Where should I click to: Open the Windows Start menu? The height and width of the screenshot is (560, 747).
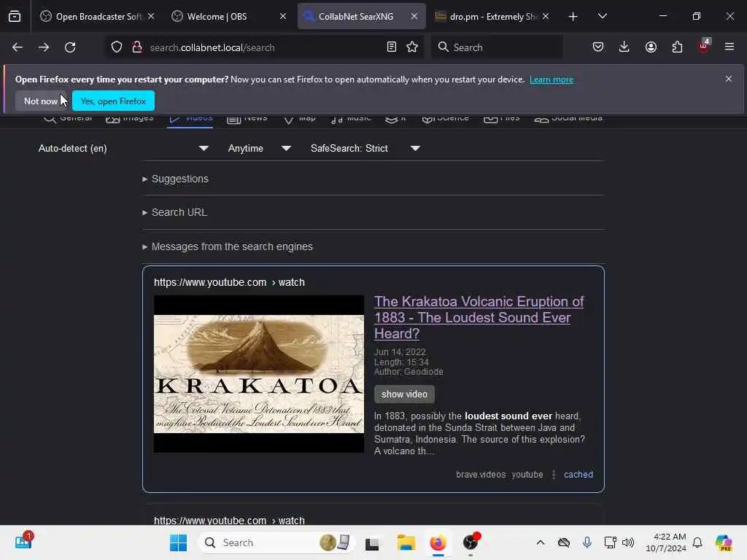pyautogui.click(x=178, y=542)
